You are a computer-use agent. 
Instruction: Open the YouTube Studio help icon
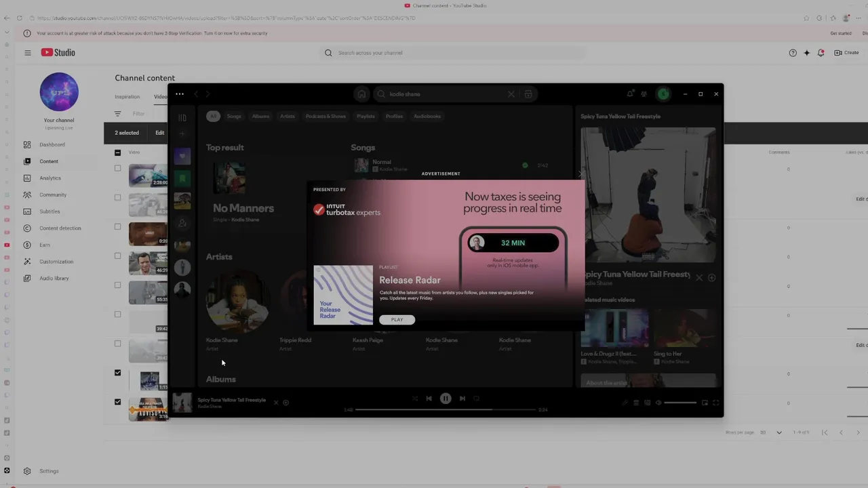pos(793,53)
